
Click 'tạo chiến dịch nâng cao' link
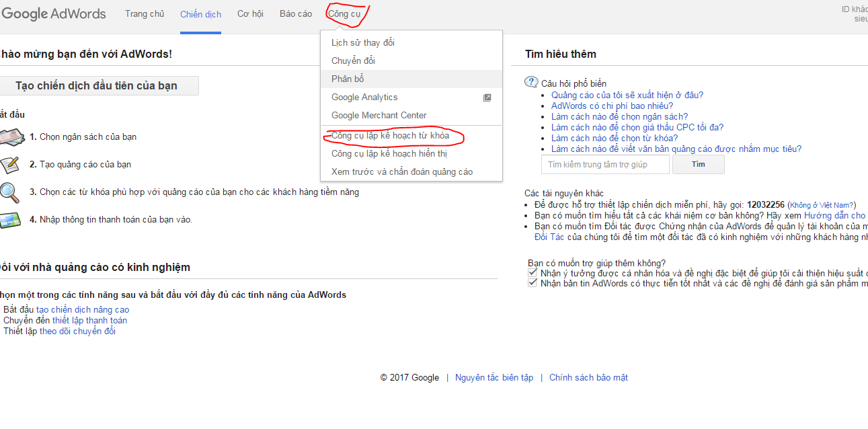click(x=83, y=309)
